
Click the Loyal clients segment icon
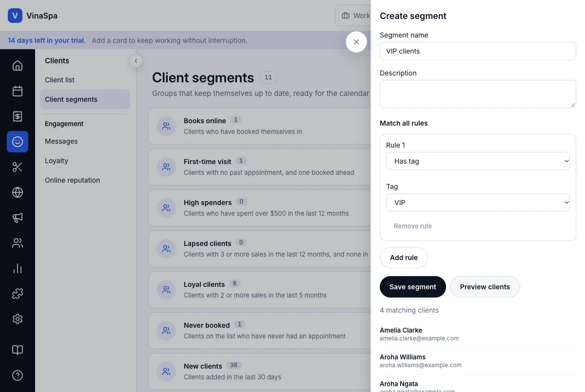coord(166,290)
